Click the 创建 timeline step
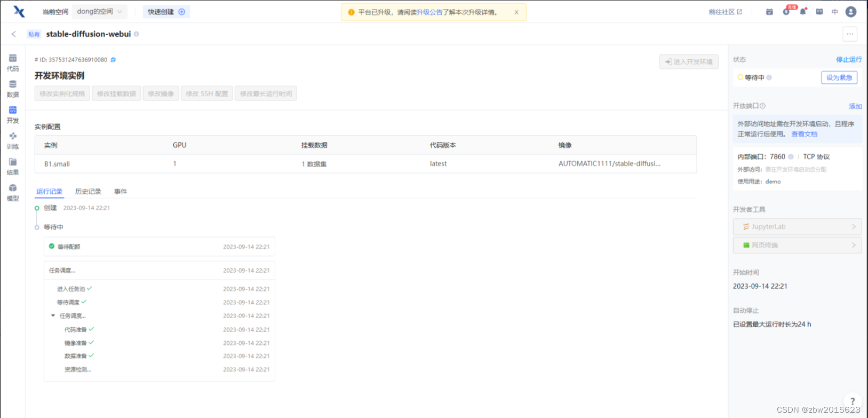The width and height of the screenshot is (868, 418). [50, 208]
